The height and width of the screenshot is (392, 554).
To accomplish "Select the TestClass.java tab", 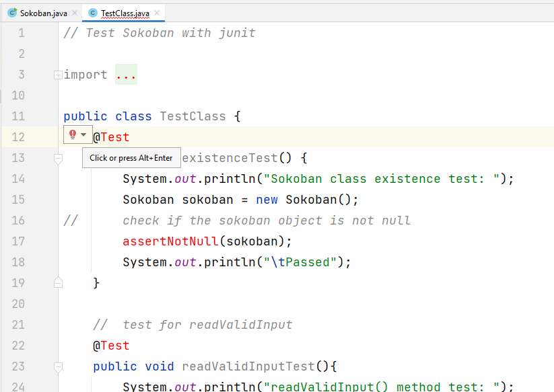I will coord(125,13).
